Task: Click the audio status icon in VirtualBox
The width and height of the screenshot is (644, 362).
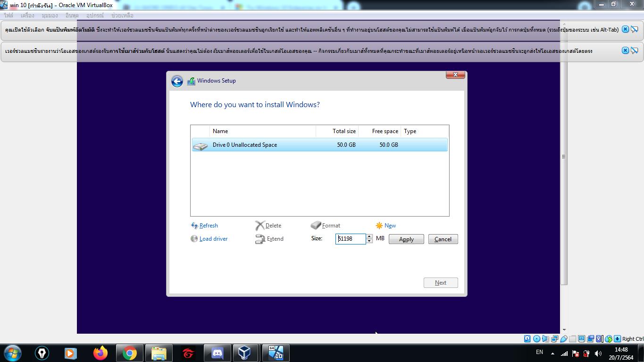Action: [545, 339]
